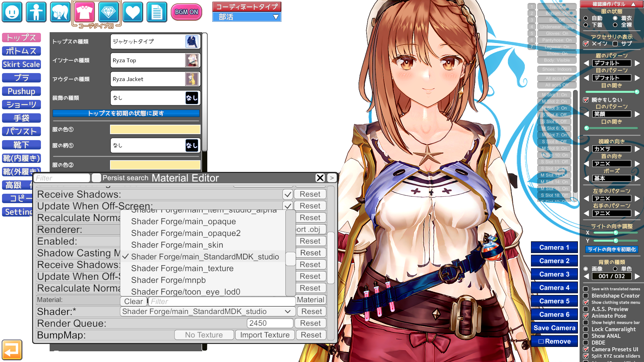The width and height of the screenshot is (644, 362).
Task: Click the BGM ON button
Action: pos(186,12)
